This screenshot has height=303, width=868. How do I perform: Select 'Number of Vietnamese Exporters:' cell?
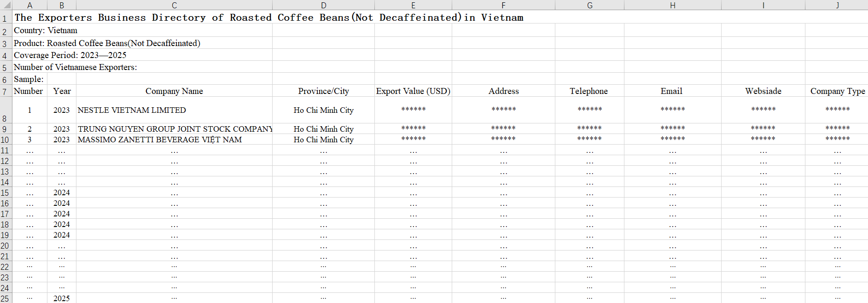[x=76, y=67]
